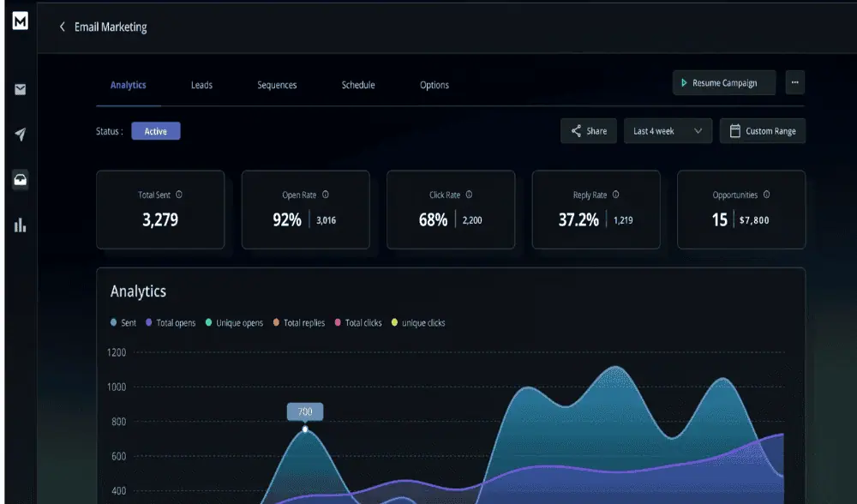
Task: Click the 700 data point on chart
Action: (305, 429)
